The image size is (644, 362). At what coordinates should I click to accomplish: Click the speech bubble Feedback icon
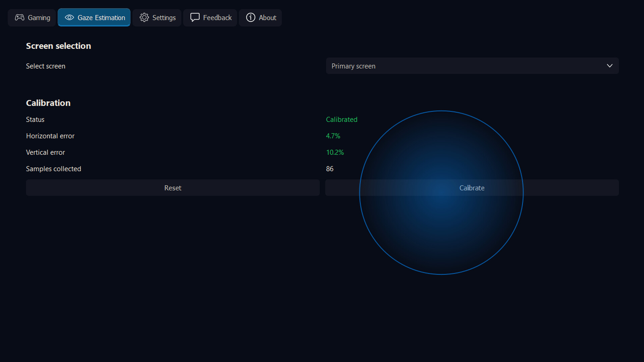(195, 17)
